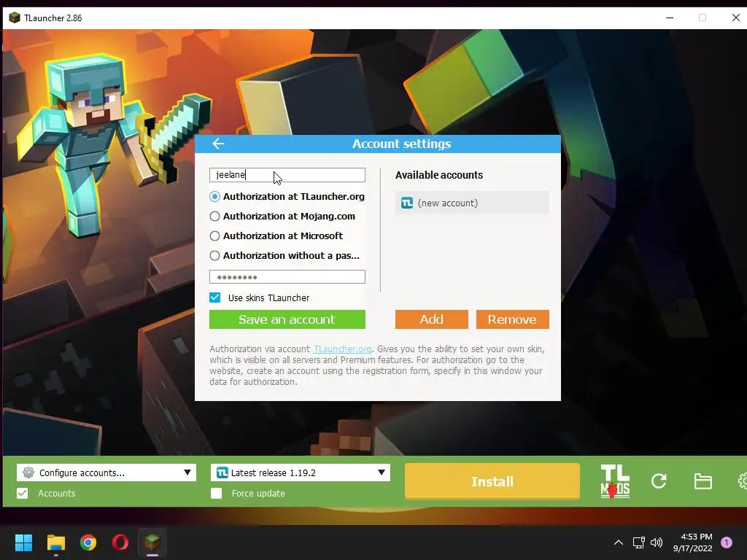Open the game folder icon
747x560 pixels.
[703, 481]
